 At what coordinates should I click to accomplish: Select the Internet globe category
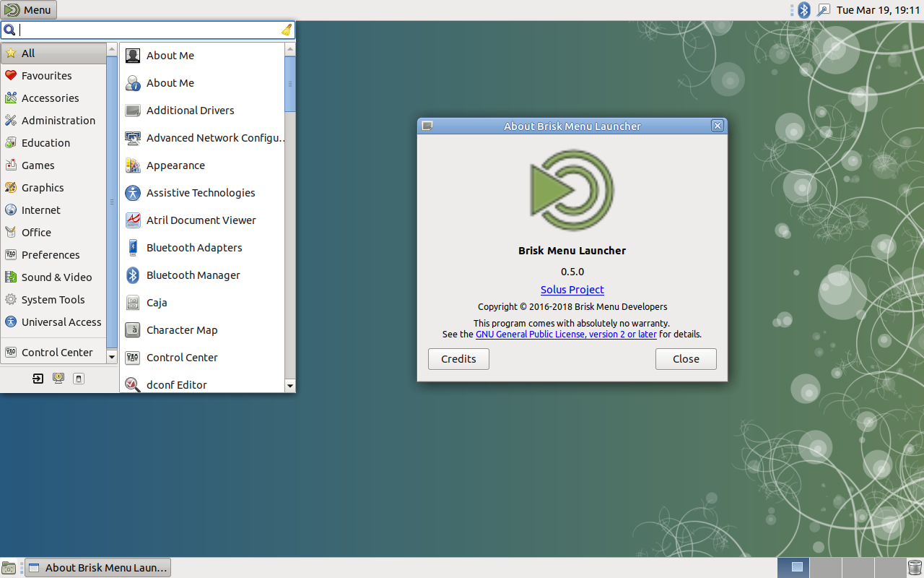[x=53, y=210]
